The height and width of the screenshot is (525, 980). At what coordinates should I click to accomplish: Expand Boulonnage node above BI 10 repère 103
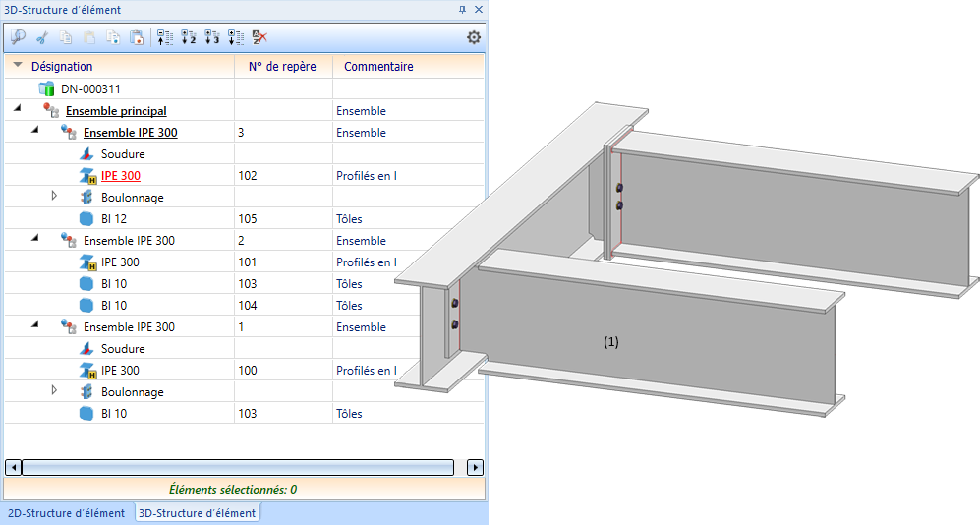tap(55, 391)
